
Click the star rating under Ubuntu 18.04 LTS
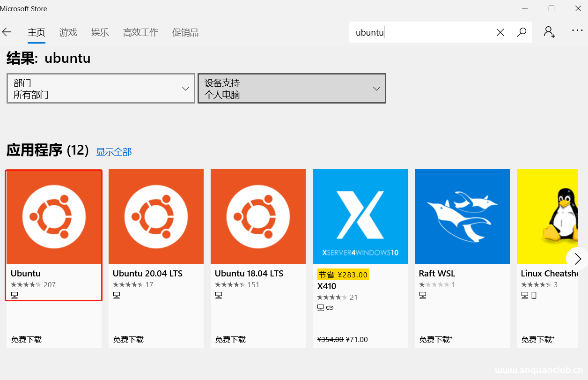[x=229, y=284]
